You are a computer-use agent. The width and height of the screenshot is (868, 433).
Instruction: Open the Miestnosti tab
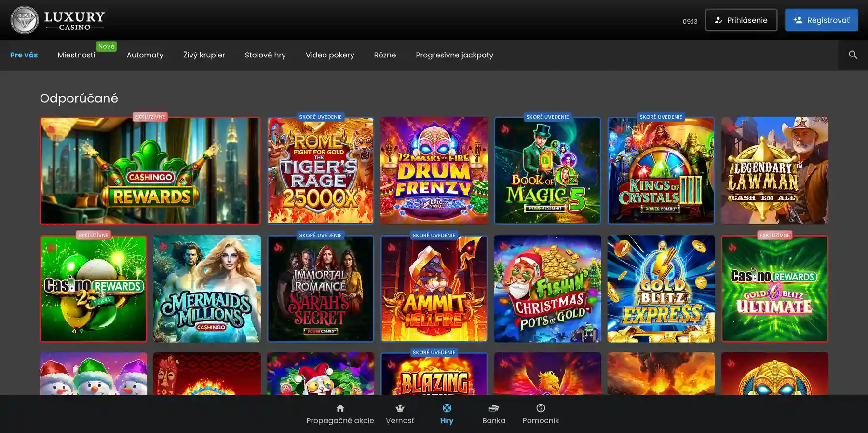(x=76, y=55)
